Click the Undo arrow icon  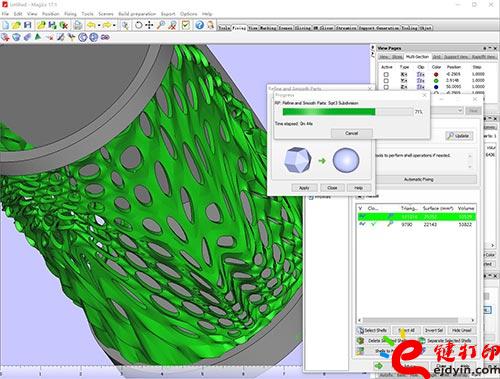coord(91,25)
